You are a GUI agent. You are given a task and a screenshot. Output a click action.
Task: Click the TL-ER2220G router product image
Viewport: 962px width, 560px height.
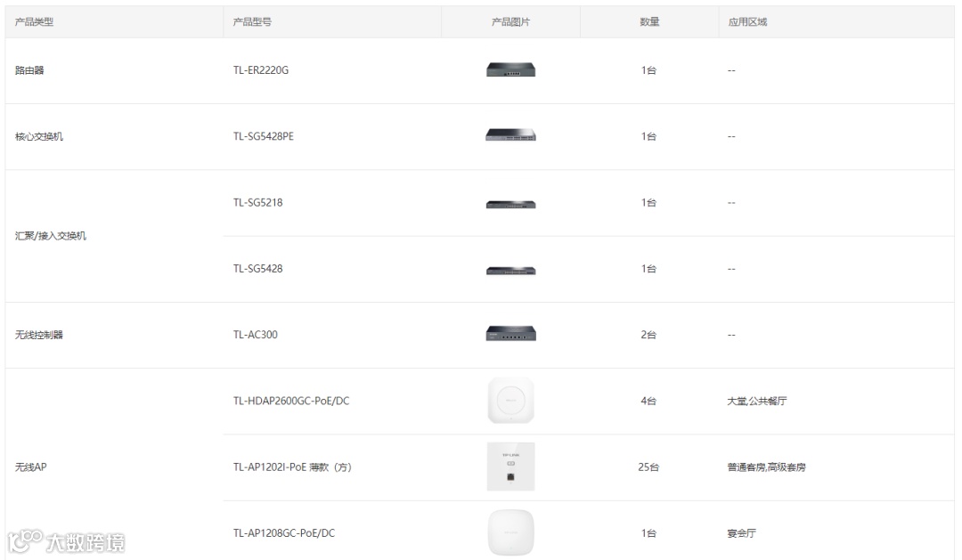point(510,70)
